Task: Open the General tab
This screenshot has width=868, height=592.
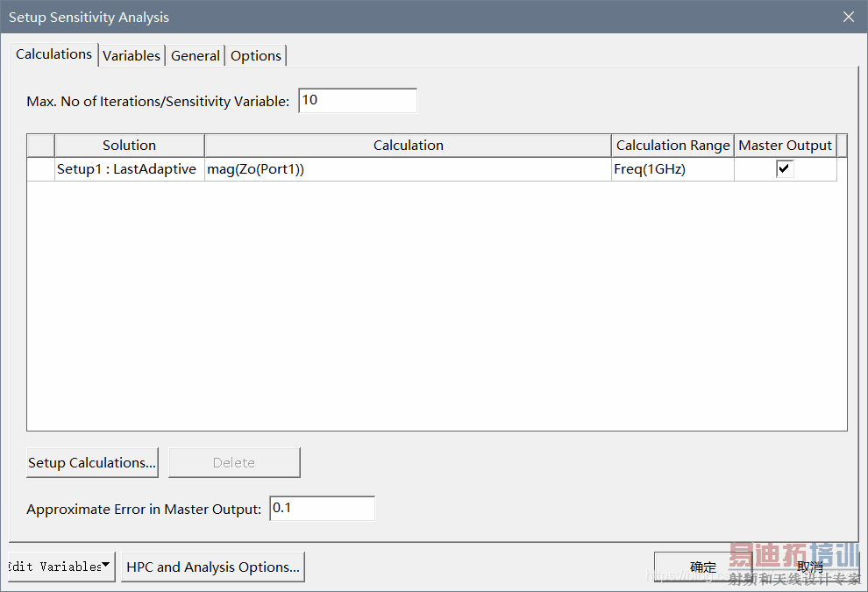Action: tap(196, 55)
